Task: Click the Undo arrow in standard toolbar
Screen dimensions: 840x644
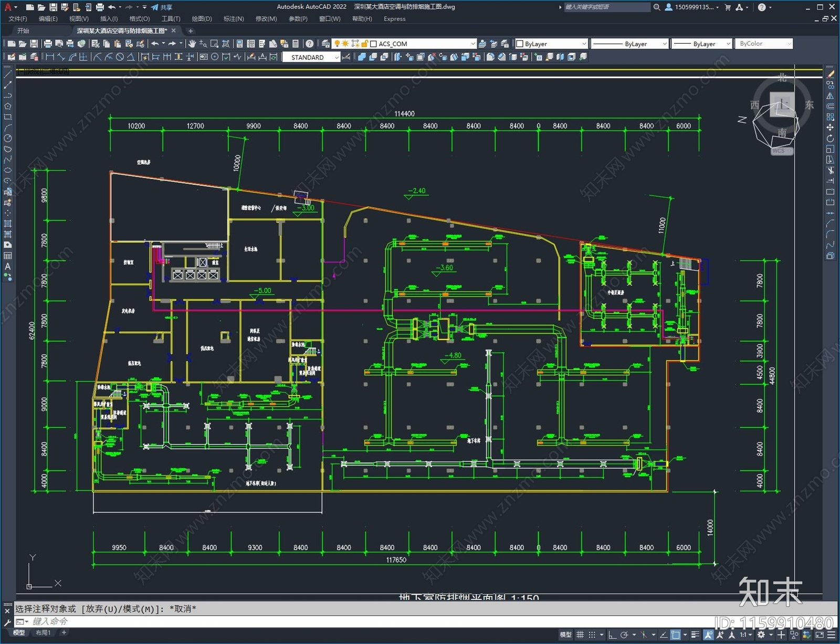Action: pyautogui.click(x=155, y=44)
